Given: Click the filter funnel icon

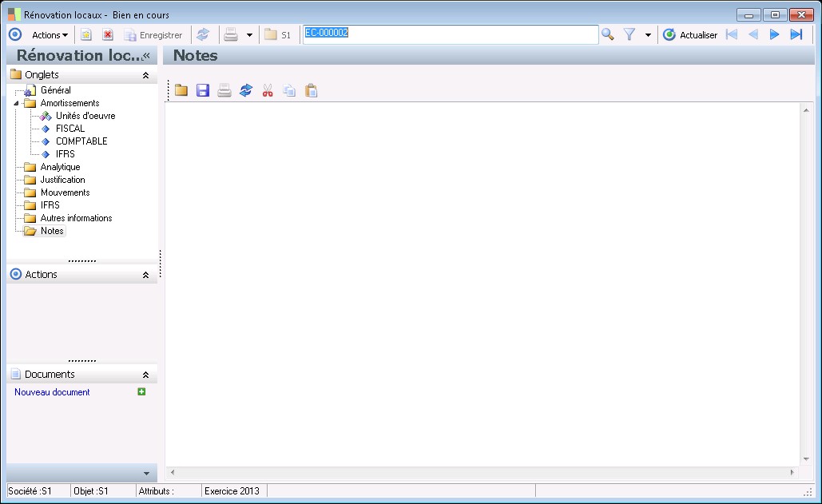Looking at the screenshot, I should pos(629,35).
